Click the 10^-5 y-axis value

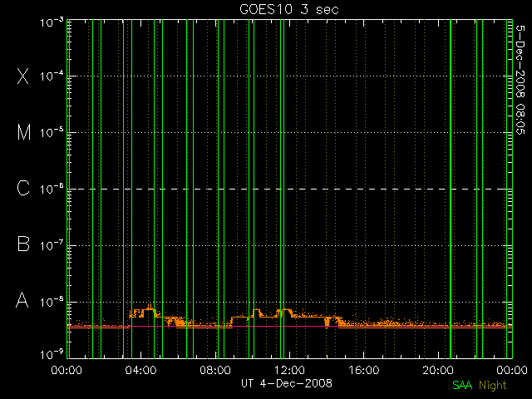point(52,132)
